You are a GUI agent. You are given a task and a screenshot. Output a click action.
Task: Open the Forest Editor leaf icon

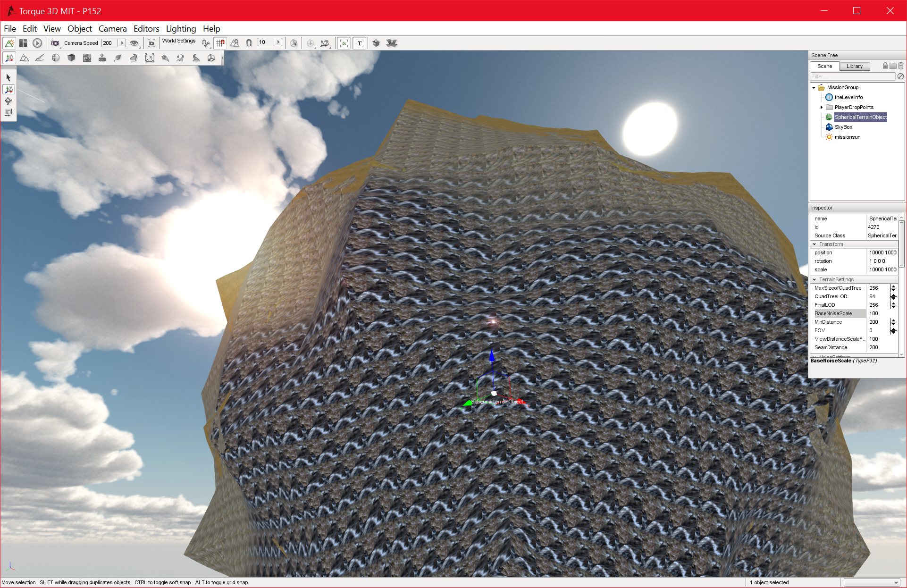tap(118, 58)
